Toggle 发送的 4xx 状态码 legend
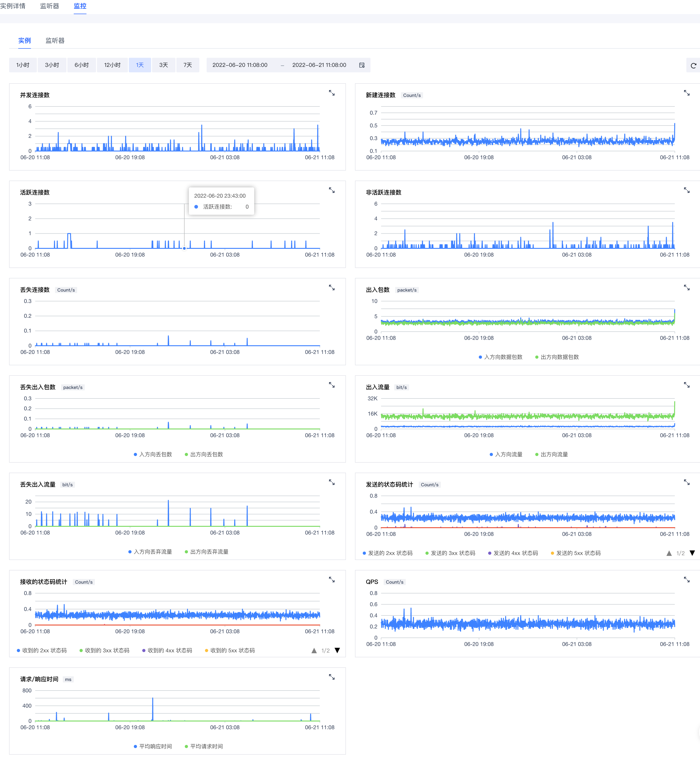The image size is (700, 759). pyautogui.click(x=513, y=553)
